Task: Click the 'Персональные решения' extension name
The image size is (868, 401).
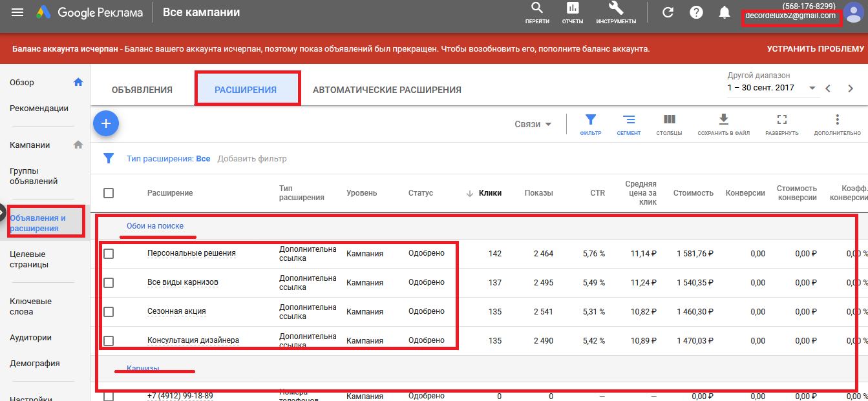Action: point(191,253)
